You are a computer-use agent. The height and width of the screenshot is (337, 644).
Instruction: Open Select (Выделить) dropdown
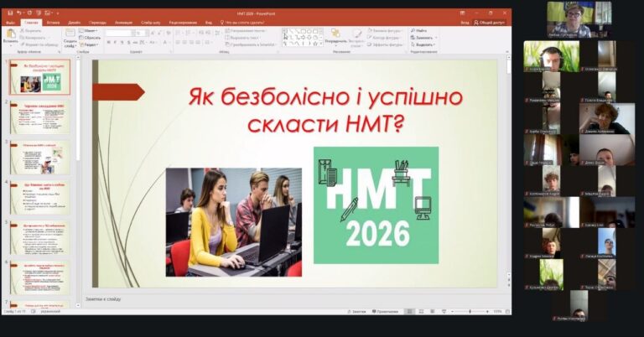[423, 44]
